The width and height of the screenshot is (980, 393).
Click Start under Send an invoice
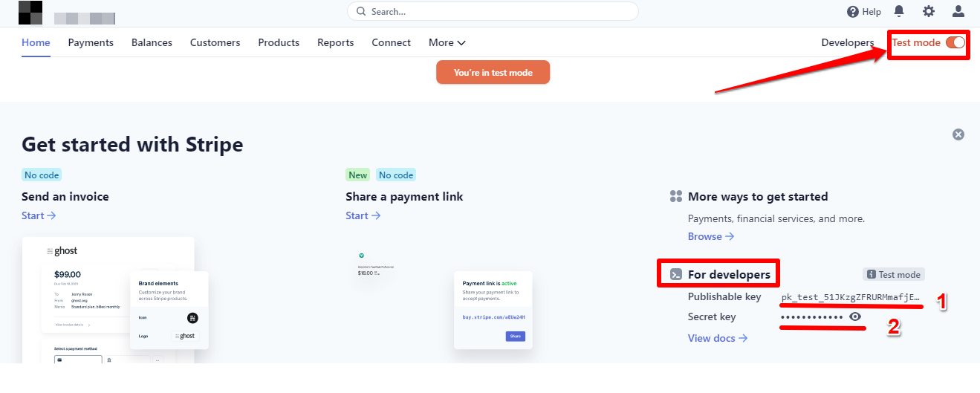point(39,215)
